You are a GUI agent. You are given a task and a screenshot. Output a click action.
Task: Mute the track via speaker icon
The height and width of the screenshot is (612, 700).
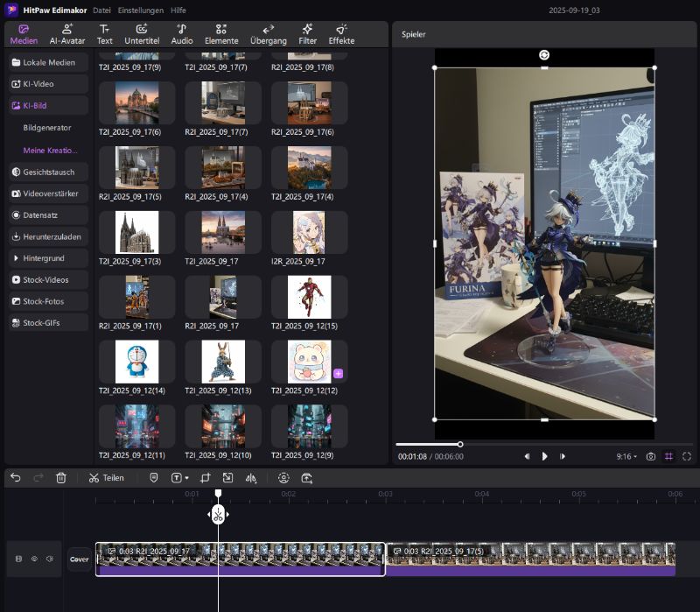[50, 559]
